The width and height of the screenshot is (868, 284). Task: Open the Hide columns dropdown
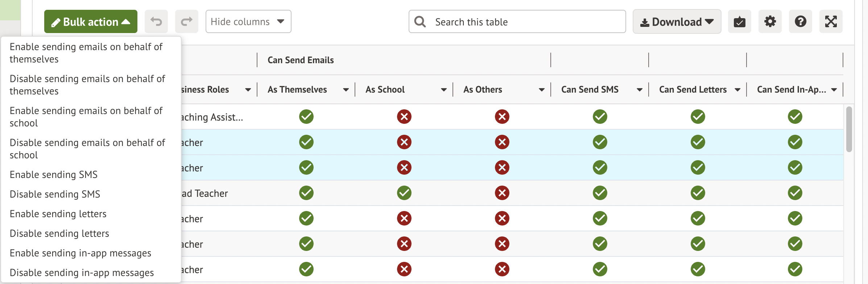248,22
